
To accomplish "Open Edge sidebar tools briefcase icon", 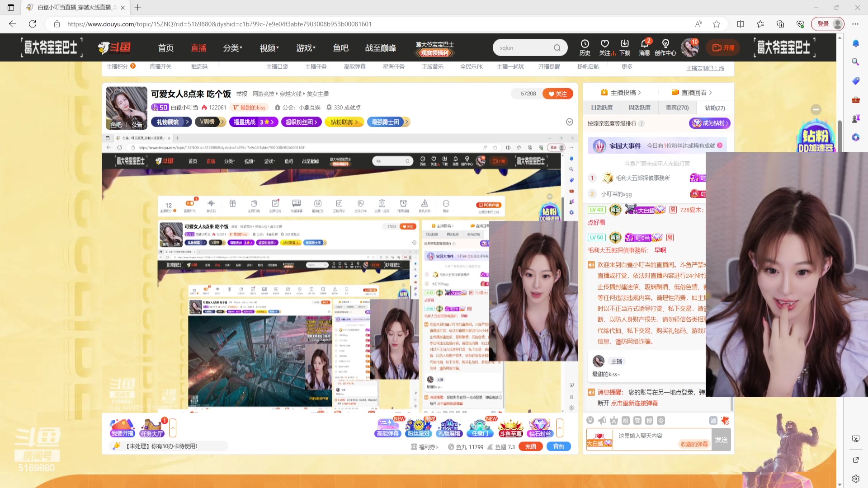I will 855,100.
